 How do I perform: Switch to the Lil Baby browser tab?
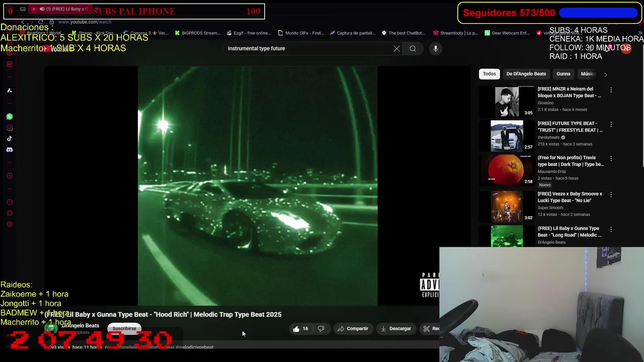pyautogui.click(x=60, y=9)
